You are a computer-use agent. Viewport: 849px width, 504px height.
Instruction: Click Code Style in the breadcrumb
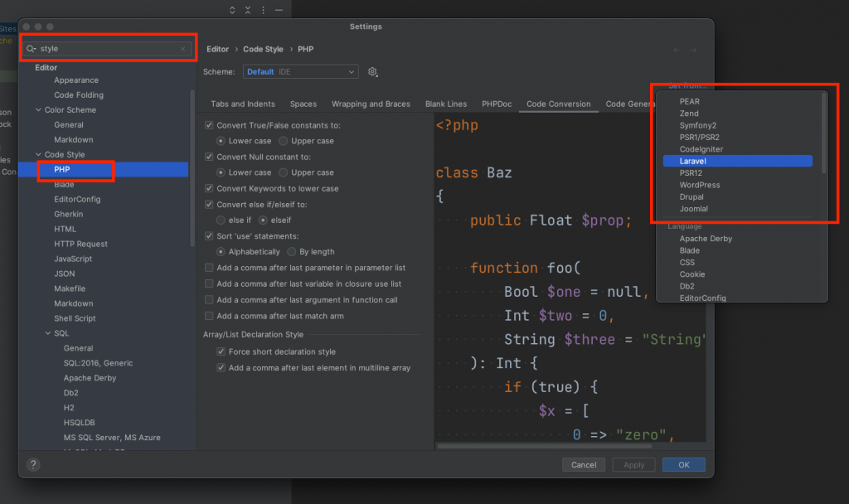[x=263, y=49]
